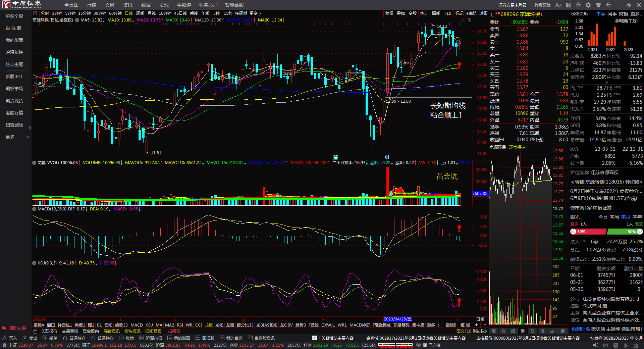Open the 资讯 menu
Screen dimensions: 644x349
pyautogui.click(x=128, y=5)
